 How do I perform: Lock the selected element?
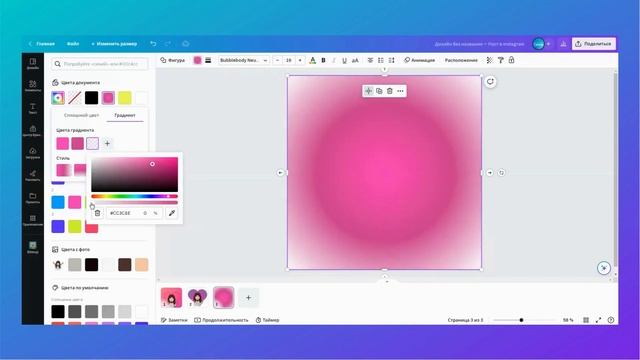click(511, 60)
